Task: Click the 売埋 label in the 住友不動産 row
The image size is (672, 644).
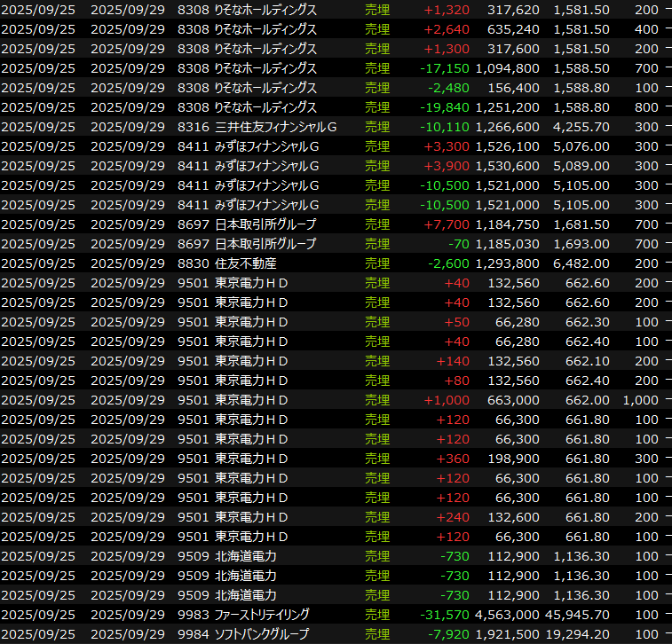Action: pyautogui.click(x=377, y=263)
